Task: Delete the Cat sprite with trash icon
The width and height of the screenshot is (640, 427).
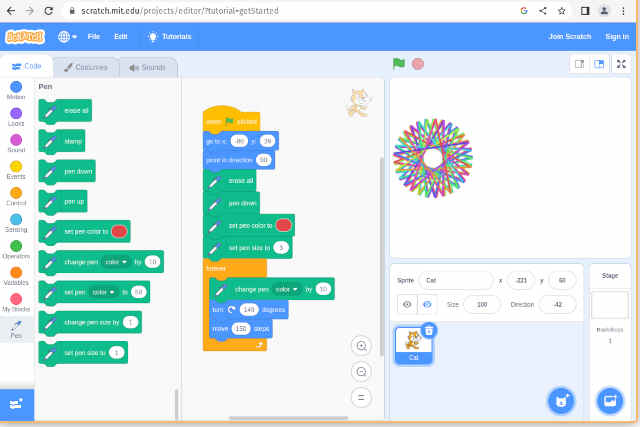Action: point(429,330)
